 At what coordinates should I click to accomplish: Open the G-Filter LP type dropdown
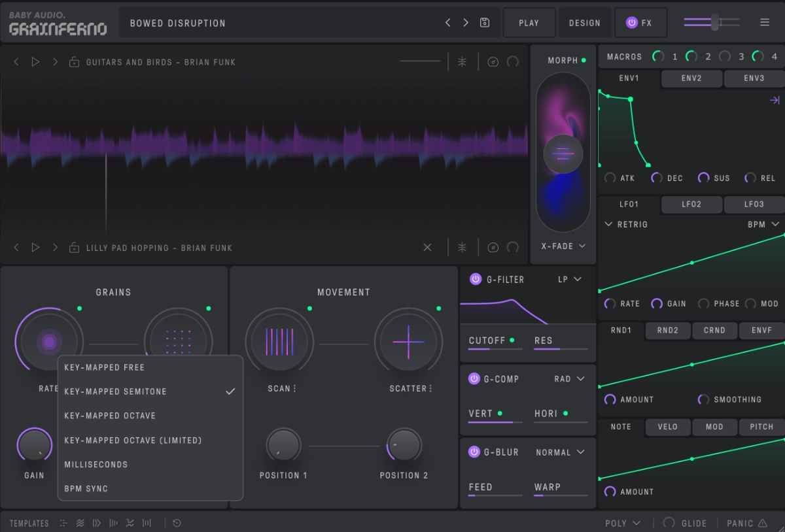tap(569, 279)
